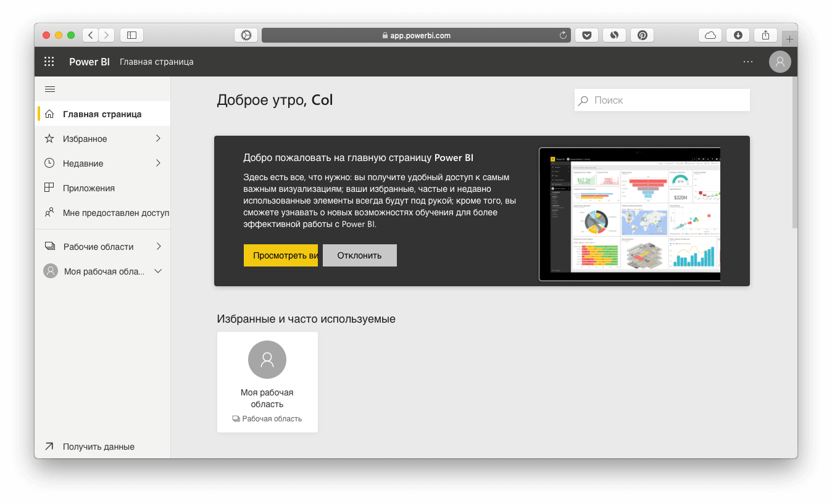Viewport: 832px width, 504px height.
Task: Open Приложения in the sidebar
Action: pos(102,188)
